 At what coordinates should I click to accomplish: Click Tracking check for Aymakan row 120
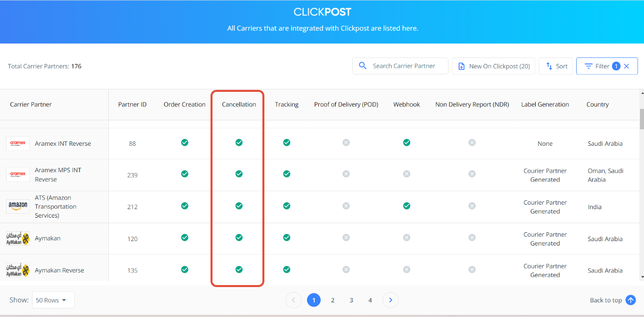point(286,238)
